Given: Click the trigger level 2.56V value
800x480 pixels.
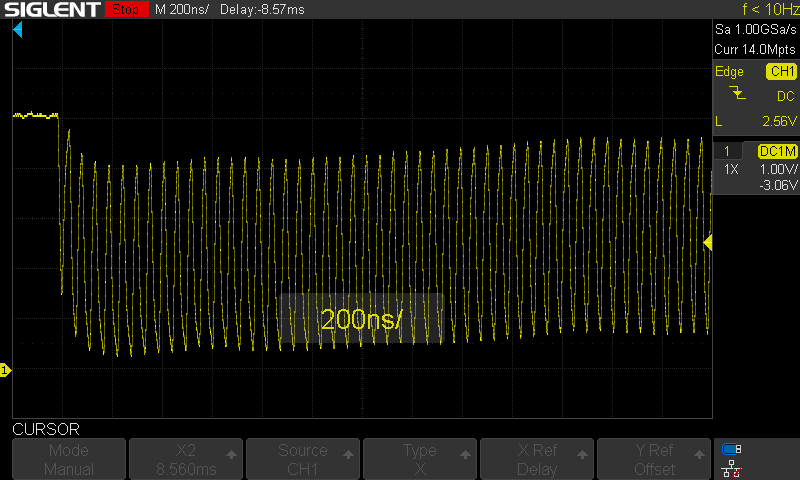Looking at the screenshot, I should tap(779, 121).
